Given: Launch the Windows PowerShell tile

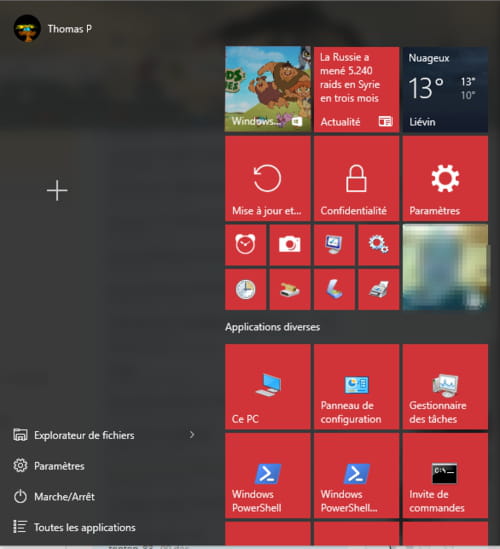Looking at the screenshot, I should point(268,475).
